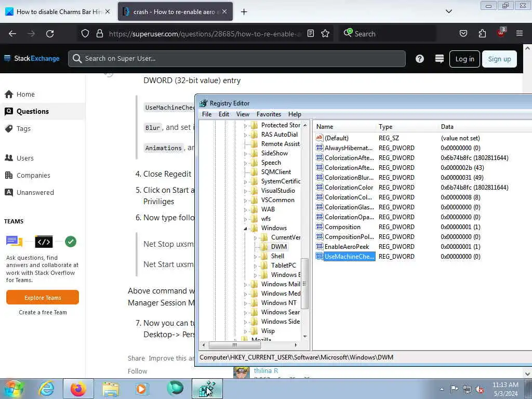Open Help menu in Registry Editor

pos(295,114)
